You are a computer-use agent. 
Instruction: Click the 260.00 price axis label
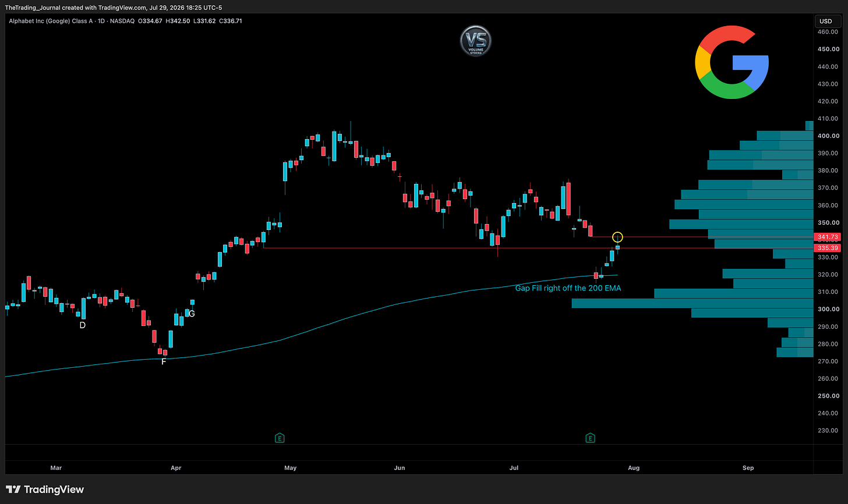[x=827, y=378]
